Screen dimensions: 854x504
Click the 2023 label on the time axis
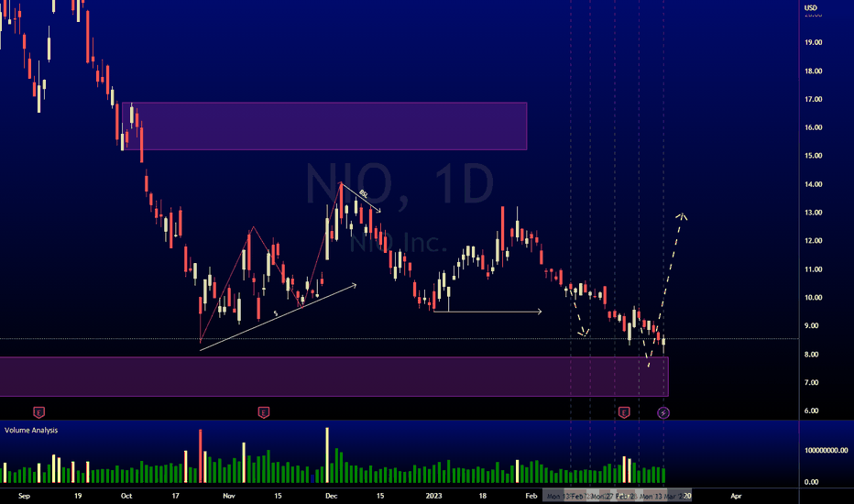[x=433, y=496]
